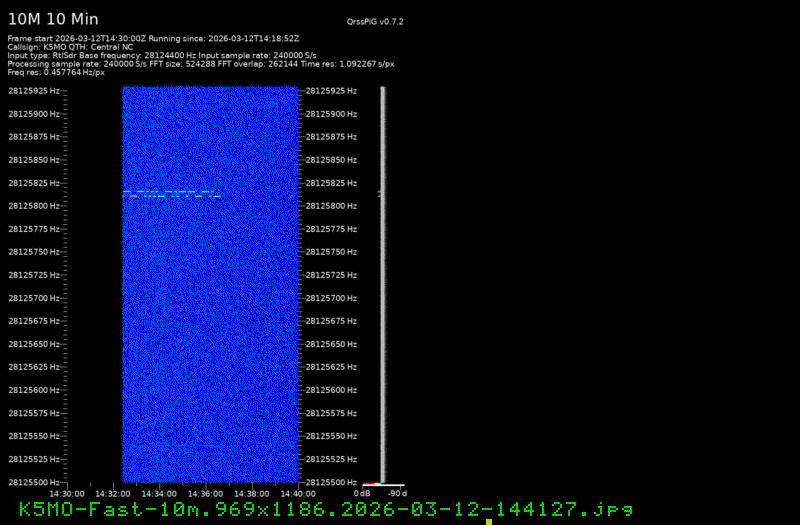Click the 10M 10 Min title

pyautogui.click(x=53, y=19)
